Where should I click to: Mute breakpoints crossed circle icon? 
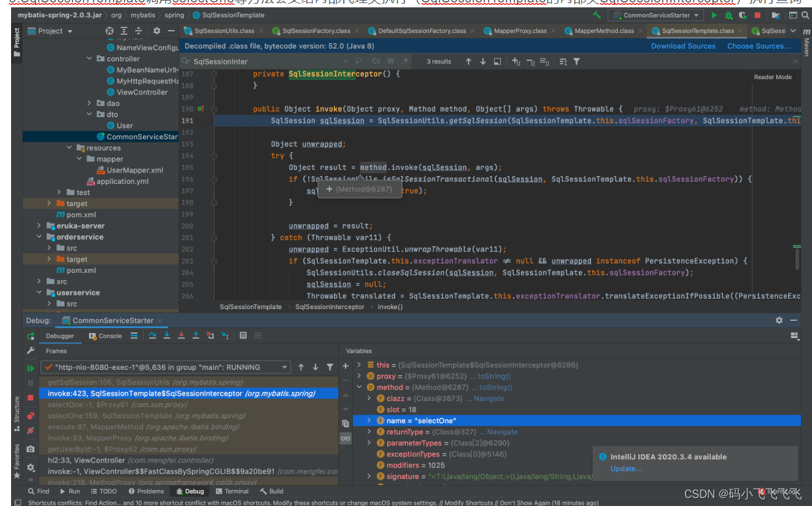31,431
